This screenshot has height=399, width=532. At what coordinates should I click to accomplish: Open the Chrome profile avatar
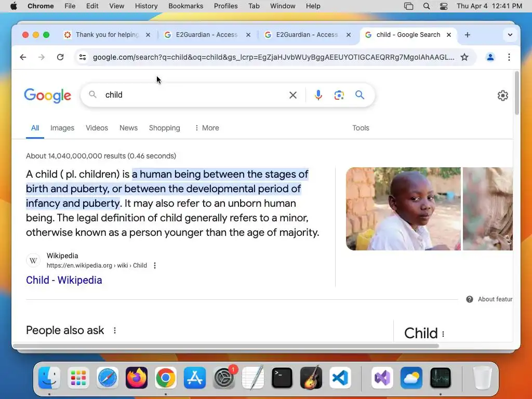[x=490, y=57]
